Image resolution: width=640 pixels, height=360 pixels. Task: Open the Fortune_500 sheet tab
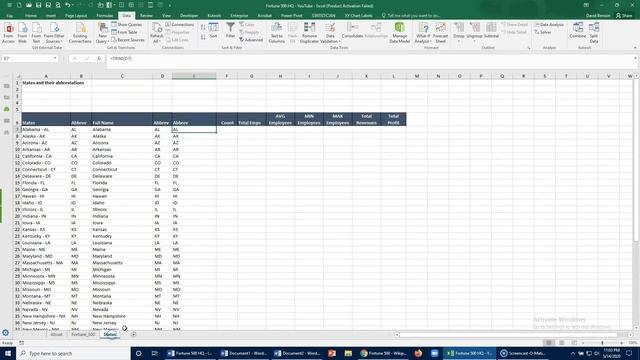point(83,334)
